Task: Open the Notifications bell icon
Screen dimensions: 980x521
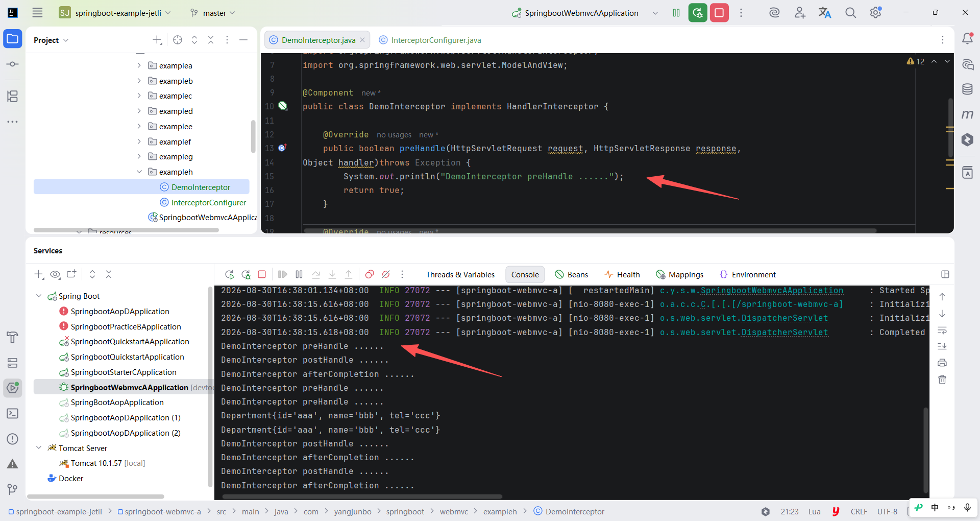Action: coord(967,39)
